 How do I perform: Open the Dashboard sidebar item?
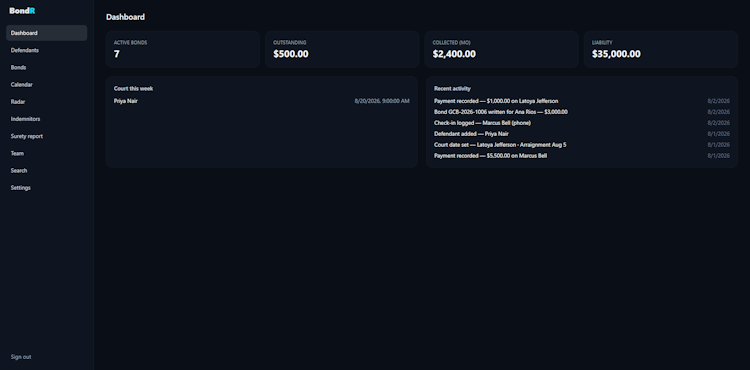[x=46, y=33]
